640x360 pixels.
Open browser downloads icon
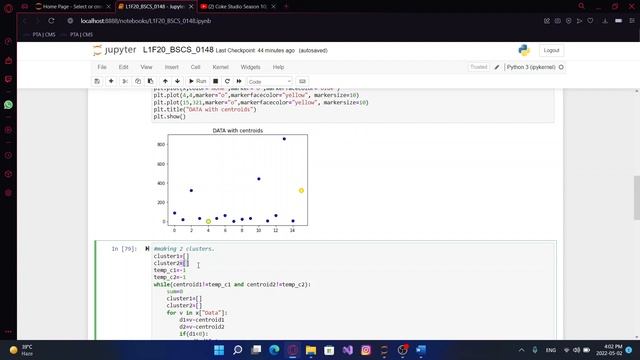coord(605,21)
